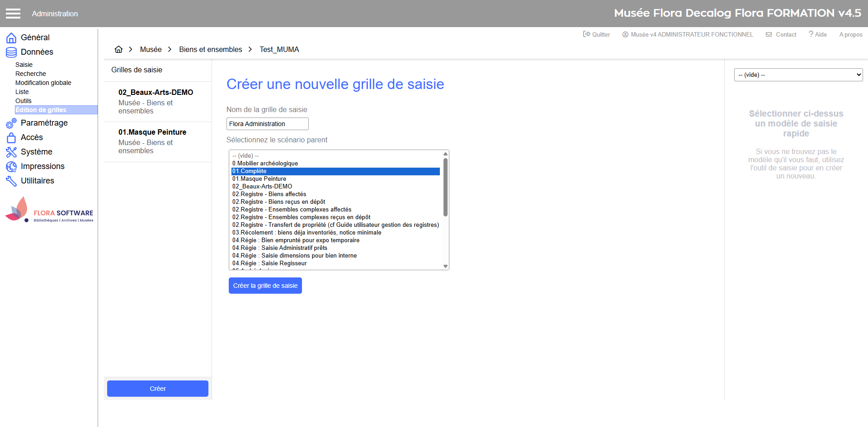The width and height of the screenshot is (868, 427).
Task: Click the grid name input field
Action: [267, 124]
